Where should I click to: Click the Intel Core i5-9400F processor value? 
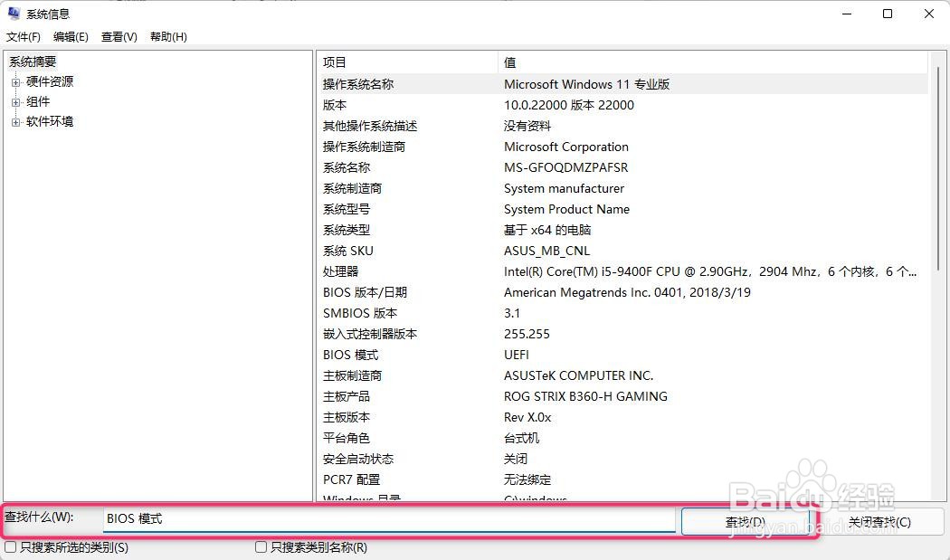[710, 271]
